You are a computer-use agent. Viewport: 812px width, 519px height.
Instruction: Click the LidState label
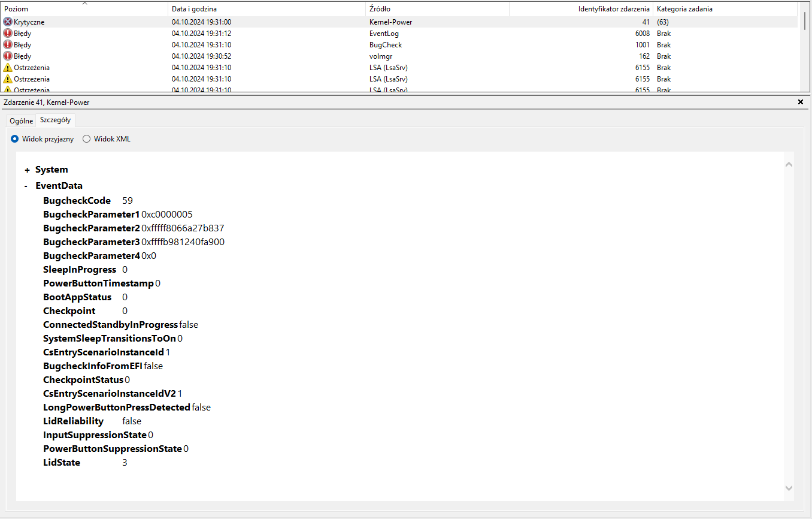pos(62,463)
